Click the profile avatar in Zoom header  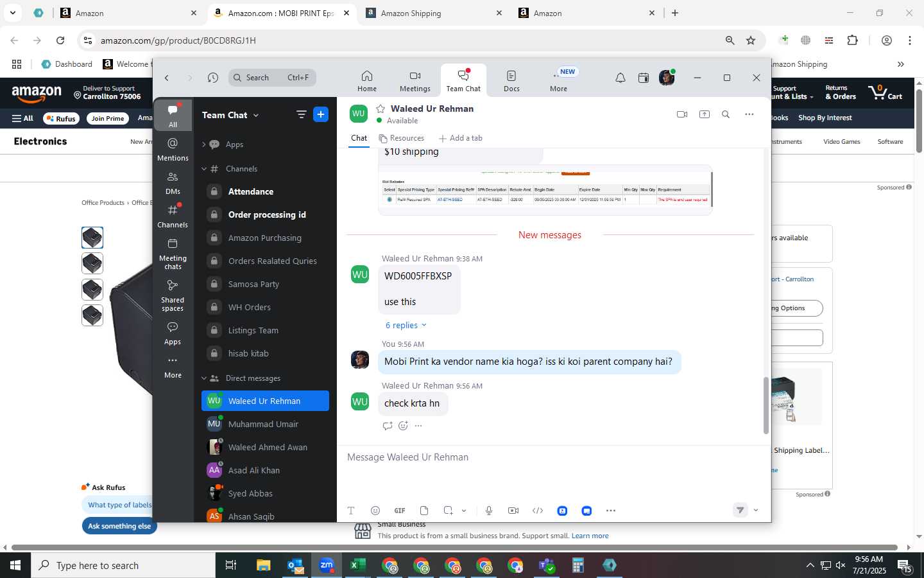[x=667, y=78]
